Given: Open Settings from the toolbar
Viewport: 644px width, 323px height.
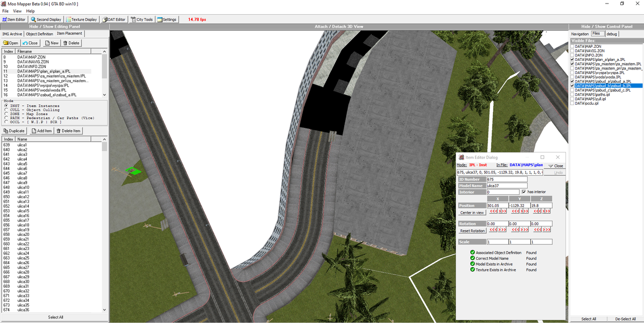Looking at the screenshot, I should (167, 20).
